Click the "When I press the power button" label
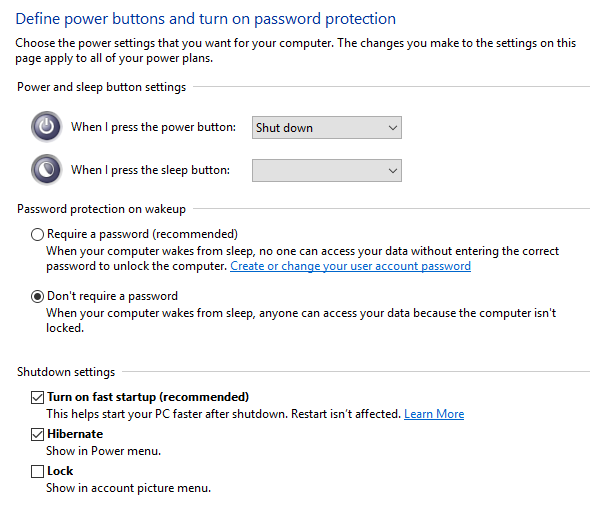 (x=153, y=128)
